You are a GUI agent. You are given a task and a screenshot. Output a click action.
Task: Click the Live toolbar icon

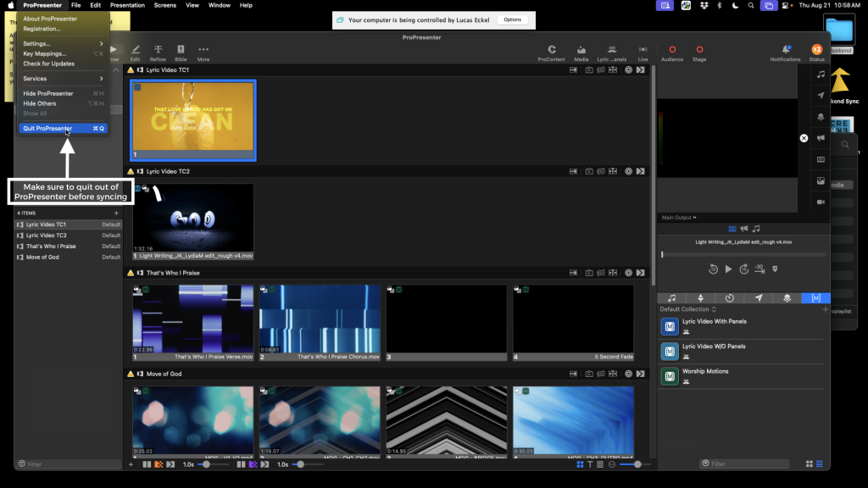[x=643, y=53]
